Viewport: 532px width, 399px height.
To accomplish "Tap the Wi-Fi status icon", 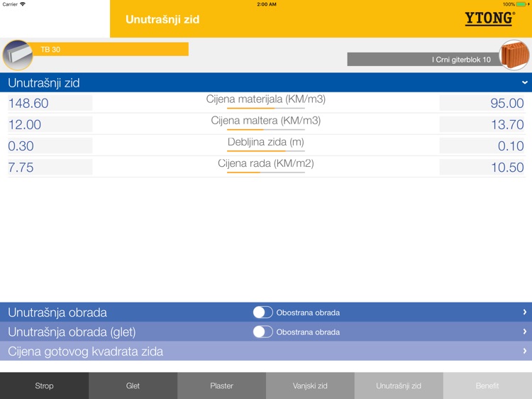I will [x=23, y=4].
